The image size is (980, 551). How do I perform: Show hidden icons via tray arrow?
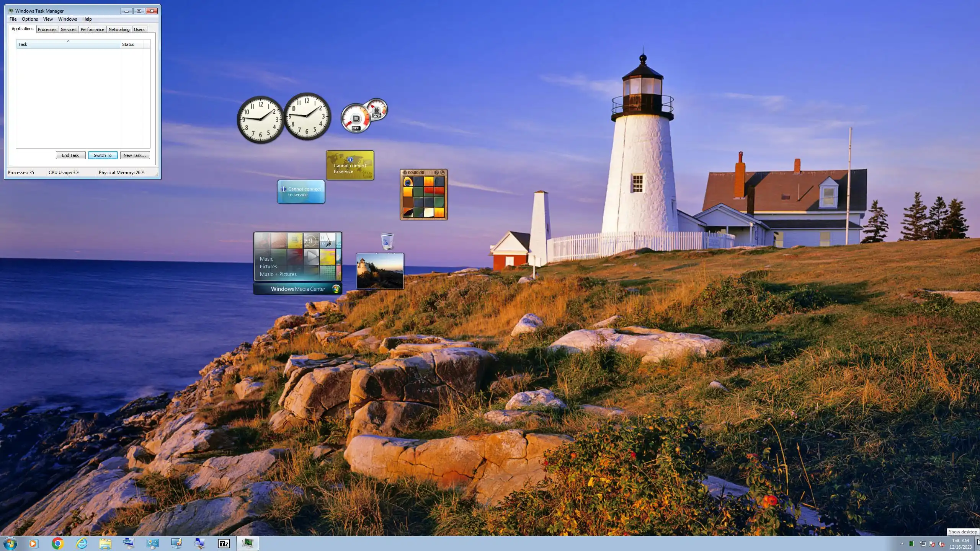pos(902,544)
